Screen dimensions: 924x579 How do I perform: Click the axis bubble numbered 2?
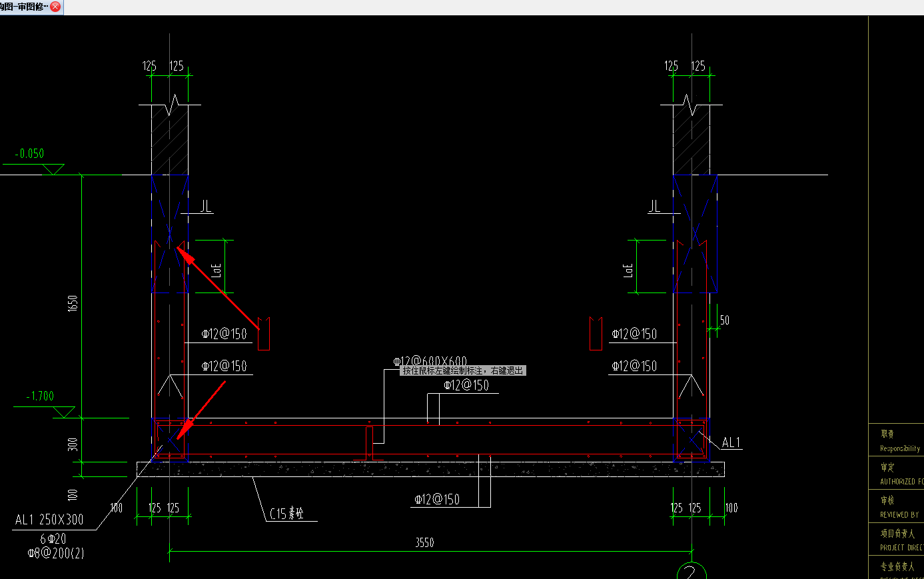692,571
